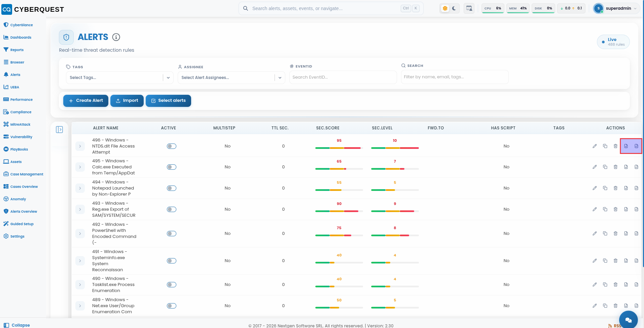The height and width of the screenshot is (328, 644).
Task: Navigate to UEBA section
Action: coord(11,87)
